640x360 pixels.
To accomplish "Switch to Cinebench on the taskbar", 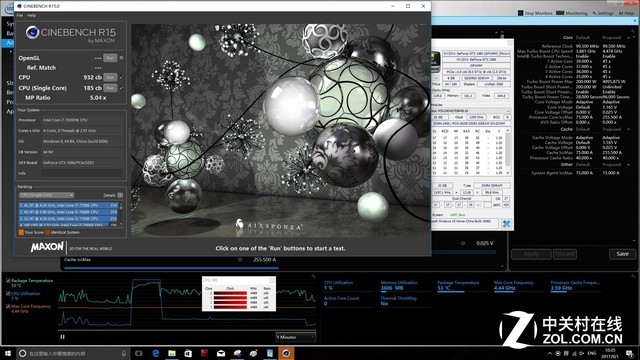I will 286,353.
